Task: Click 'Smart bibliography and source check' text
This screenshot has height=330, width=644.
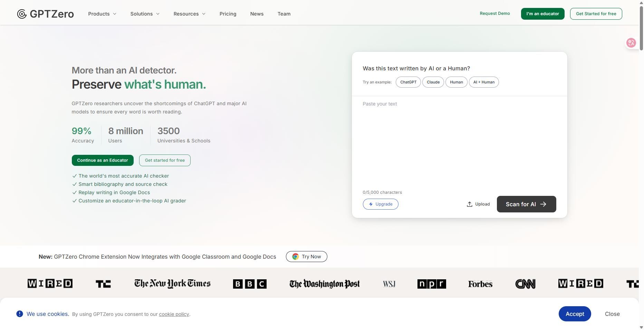Action: 123,184
